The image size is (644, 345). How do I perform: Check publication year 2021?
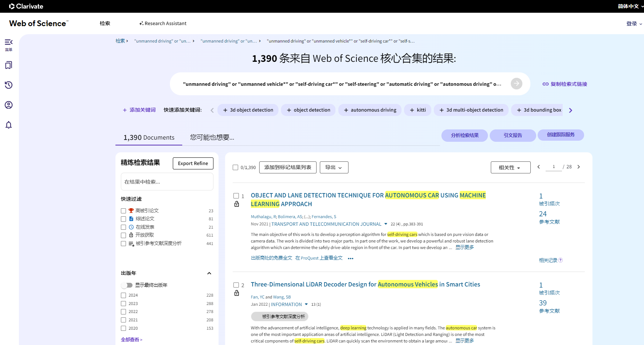click(x=123, y=320)
